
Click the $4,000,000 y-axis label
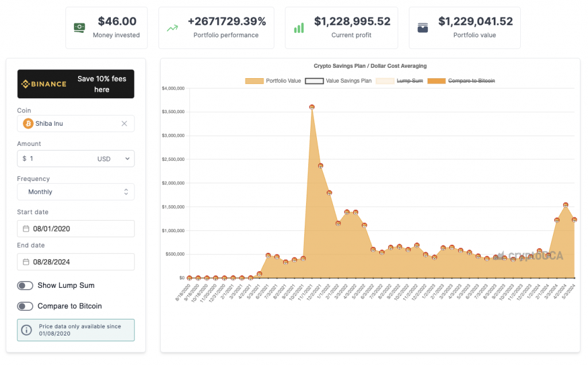(x=173, y=88)
